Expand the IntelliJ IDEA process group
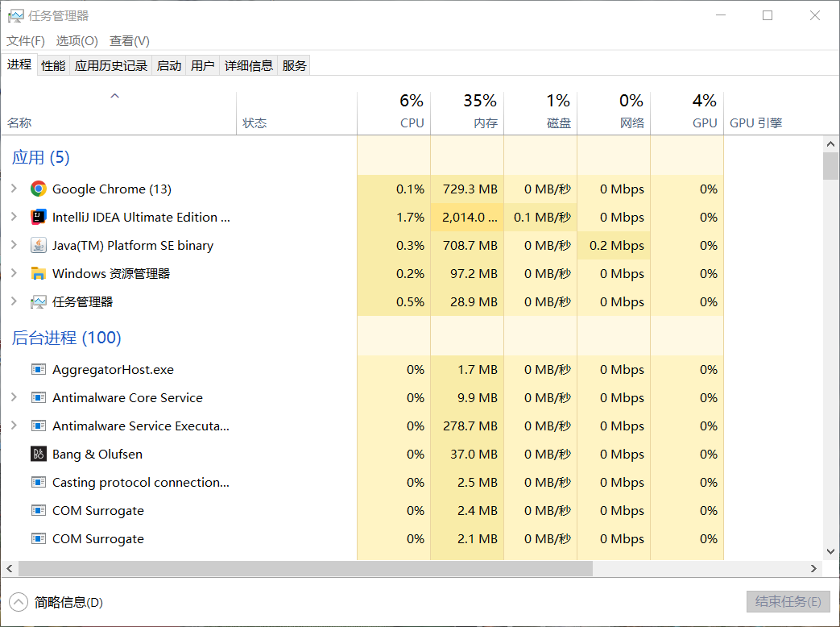Screen dimensions: 840x627 [14, 218]
